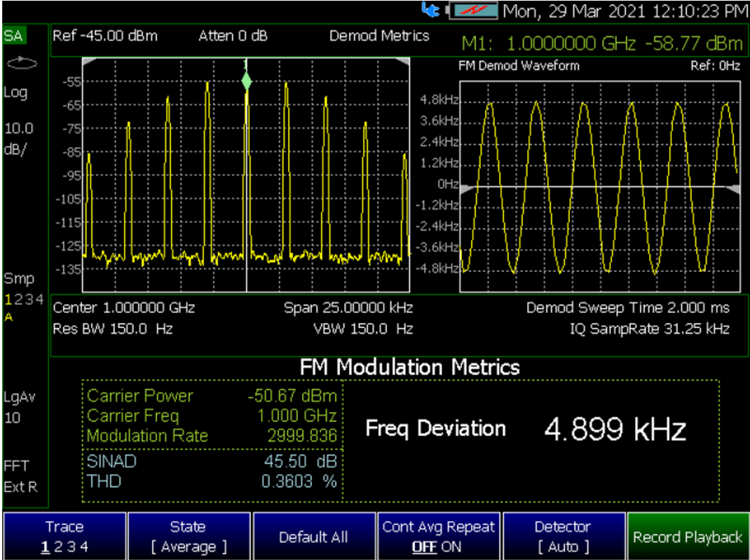Viewport: 750px width, 560px height.
Task: Click the Log scale indicator
Action: (16, 93)
